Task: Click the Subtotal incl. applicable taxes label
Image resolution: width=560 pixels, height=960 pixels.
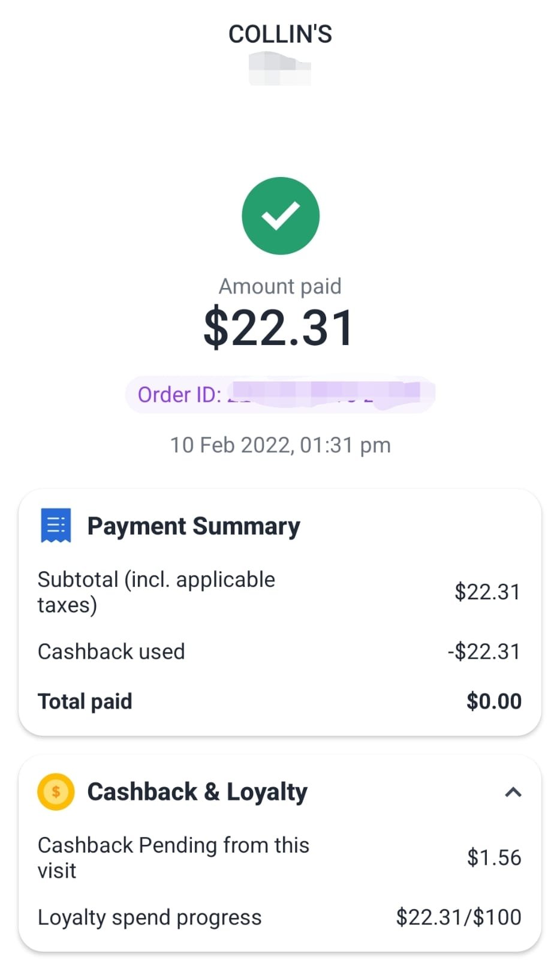Action: (156, 592)
